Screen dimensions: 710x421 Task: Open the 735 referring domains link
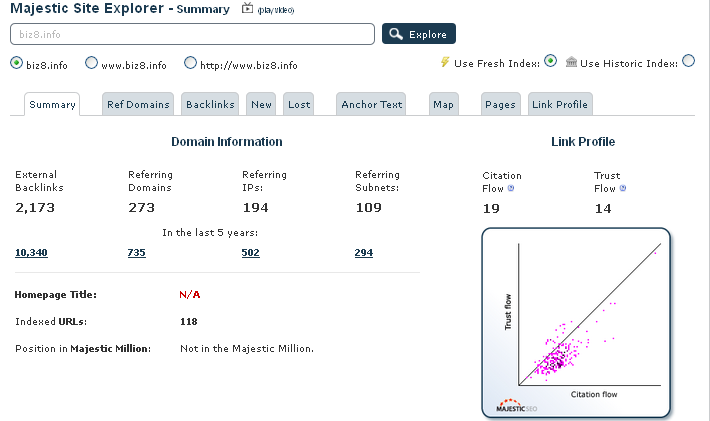tap(136, 253)
